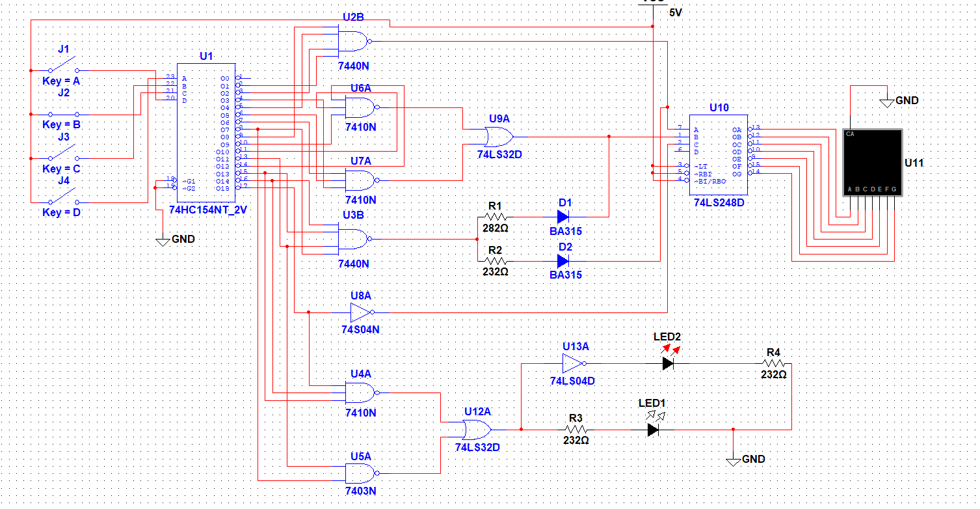Viewport: 980px width, 509px height.
Task: Click the 'Key = D' label
Action: [61, 212]
